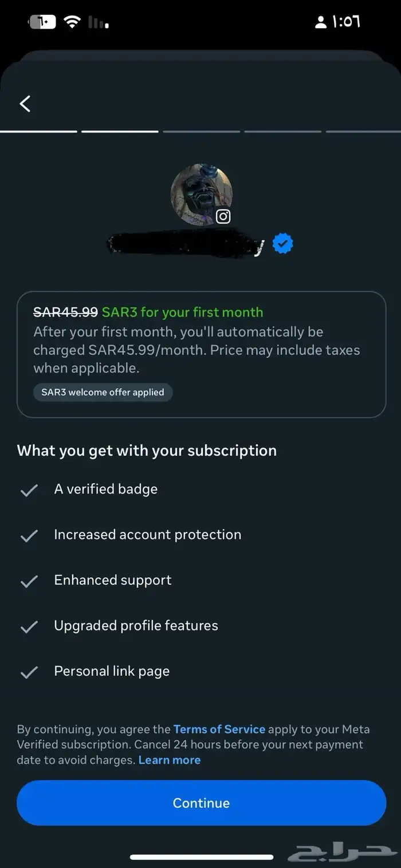Tap checkmark beside Increased account protection

(x=29, y=535)
